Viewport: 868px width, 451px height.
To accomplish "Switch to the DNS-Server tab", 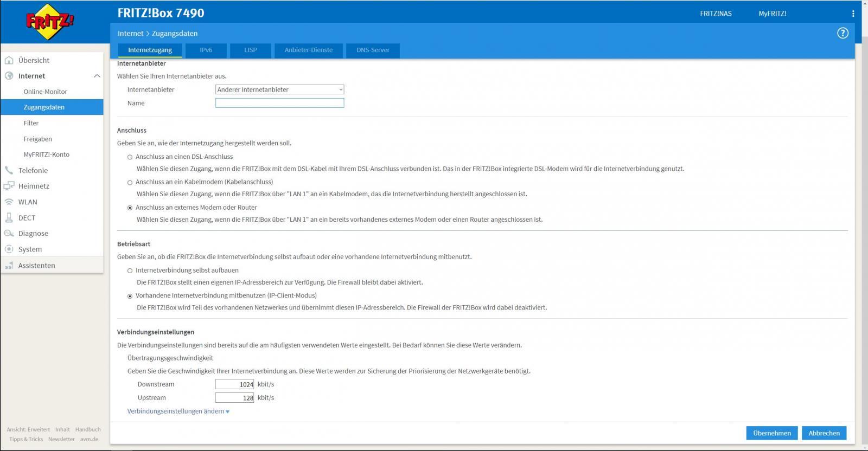I will pos(373,50).
